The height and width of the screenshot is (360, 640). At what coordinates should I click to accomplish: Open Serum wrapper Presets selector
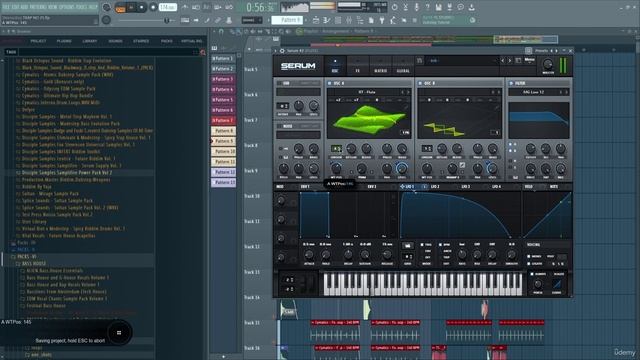[542, 51]
